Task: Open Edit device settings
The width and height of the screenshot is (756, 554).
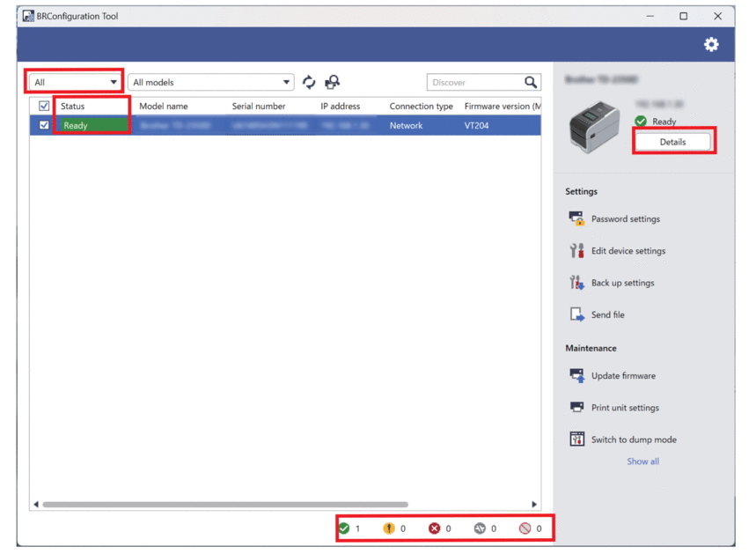Action: (628, 251)
